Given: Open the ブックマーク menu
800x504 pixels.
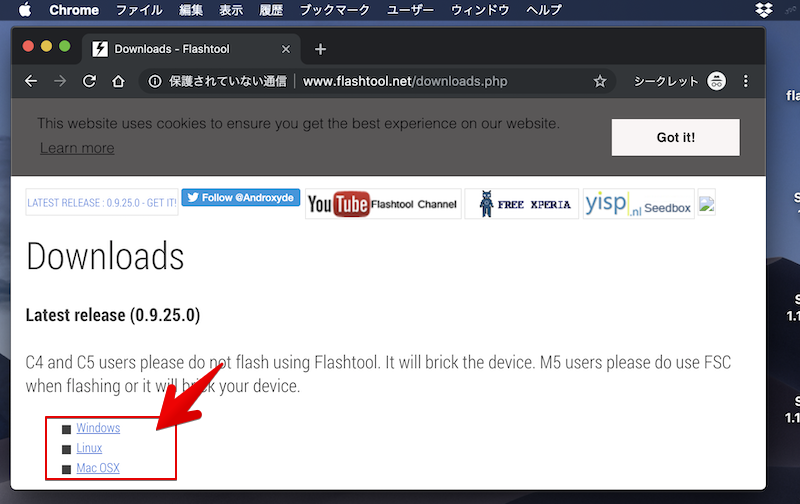Looking at the screenshot, I should [x=334, y=10].
